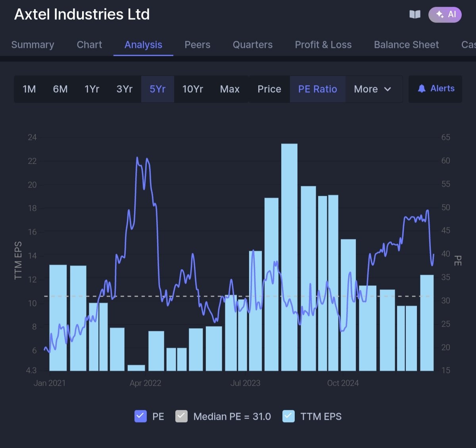476x448 pixels.
Task: Click the Axtel Industries Ltd title
Action: click(x=82, y=14)
